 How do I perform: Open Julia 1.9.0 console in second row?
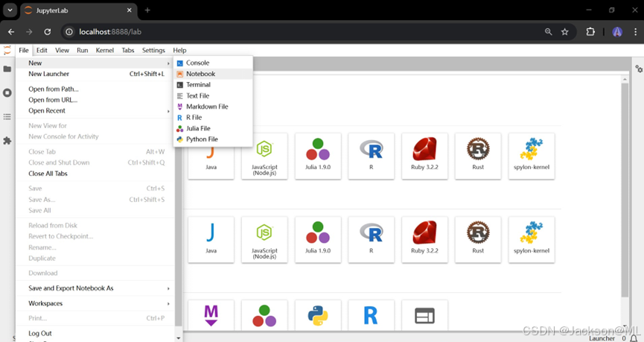[x=318, y=240]
